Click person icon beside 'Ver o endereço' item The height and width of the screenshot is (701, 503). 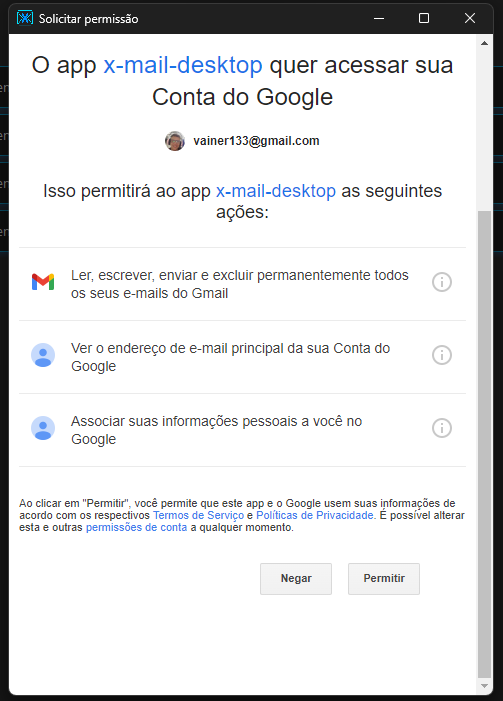pyautogui.click(x=43, y=355)
